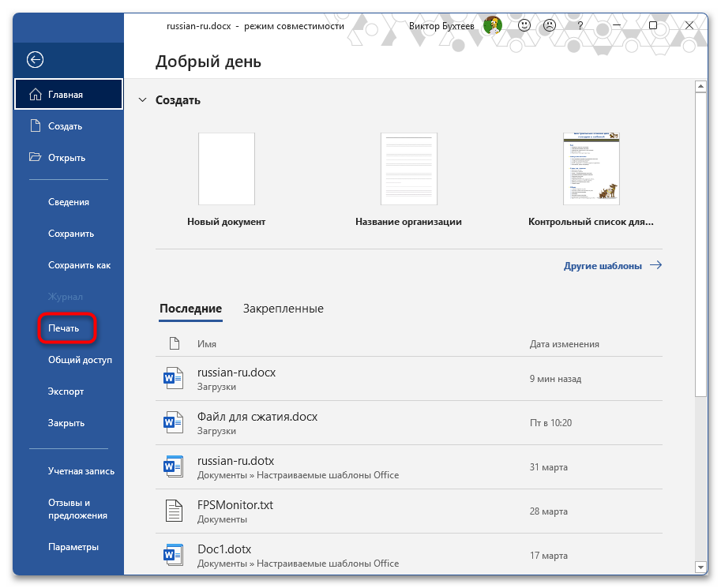Viewport: 721px width, 588px height.
Task: Open the recent file Файл для сжатия.docx
Action: coord(409,423)
